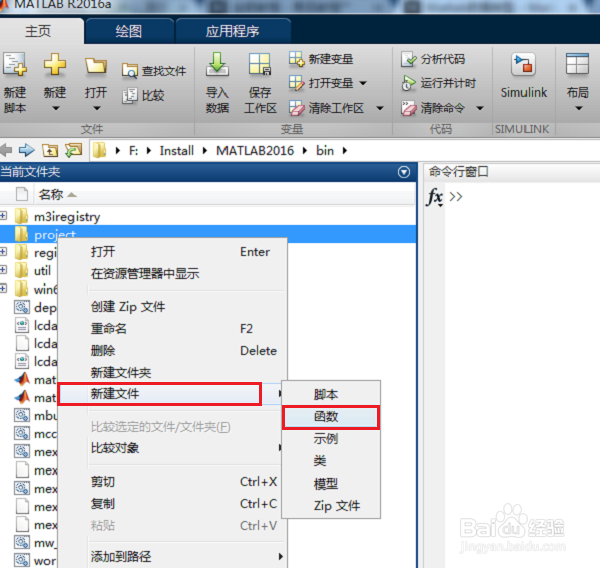Click the fx function browser icon

click(435, 197)
